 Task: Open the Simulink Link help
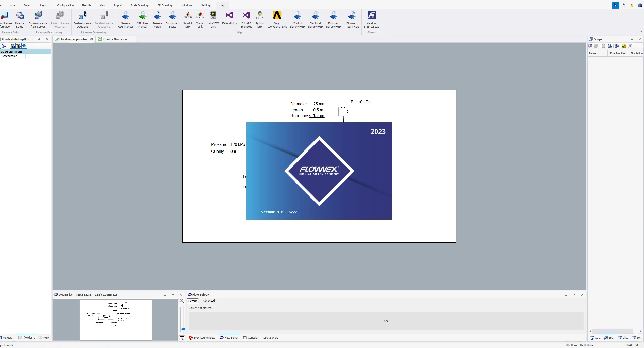188,20
